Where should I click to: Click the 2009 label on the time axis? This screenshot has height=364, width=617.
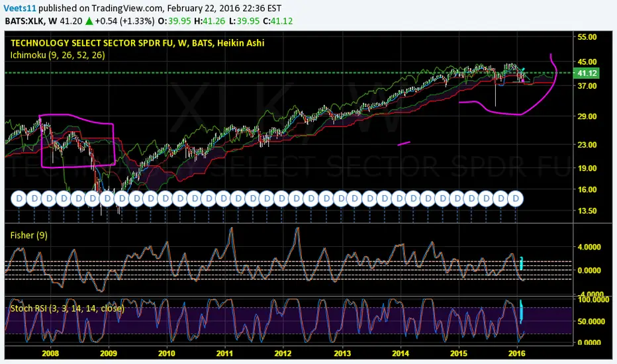(x=108, y=353)
